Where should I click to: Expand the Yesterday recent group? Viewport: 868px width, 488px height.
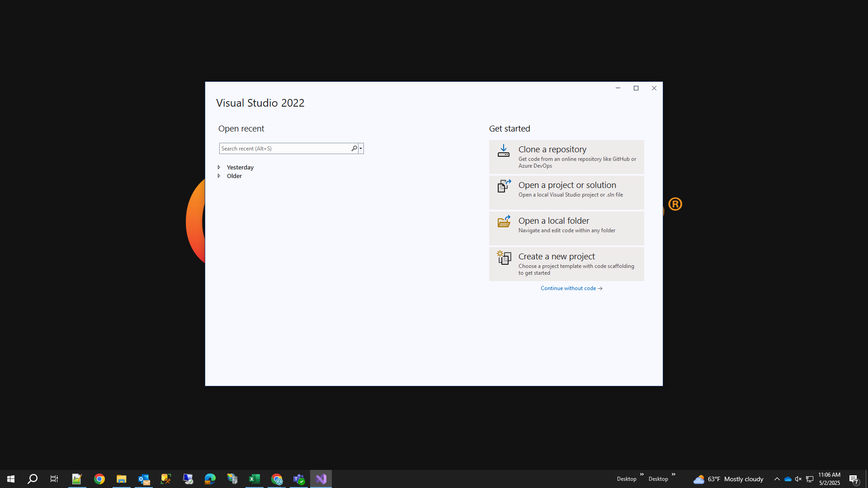point(219,167)
